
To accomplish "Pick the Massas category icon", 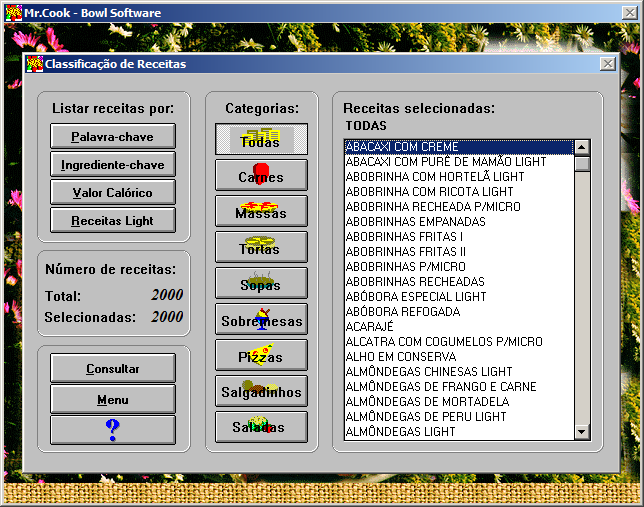I will (261, 211).
